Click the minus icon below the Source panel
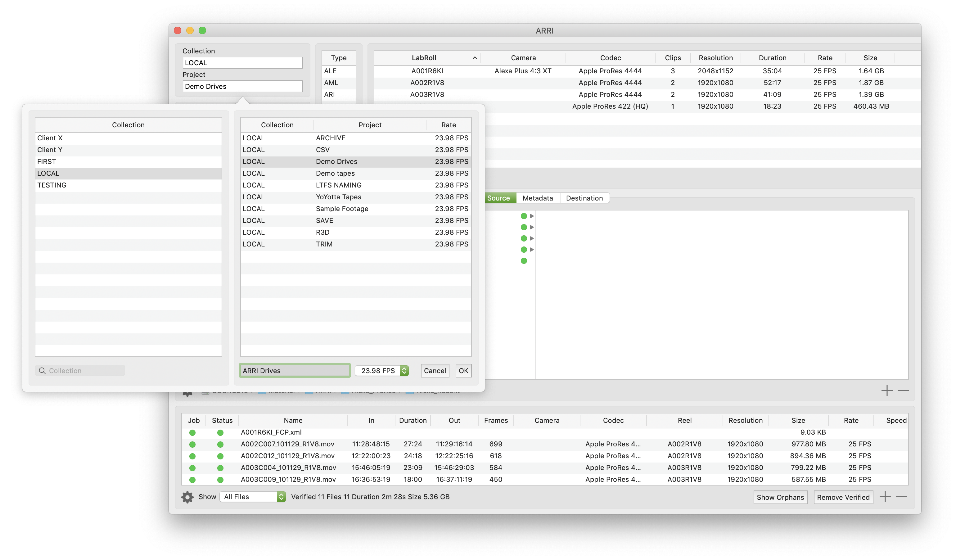956x560 pixels. click(x=903, y=391)
